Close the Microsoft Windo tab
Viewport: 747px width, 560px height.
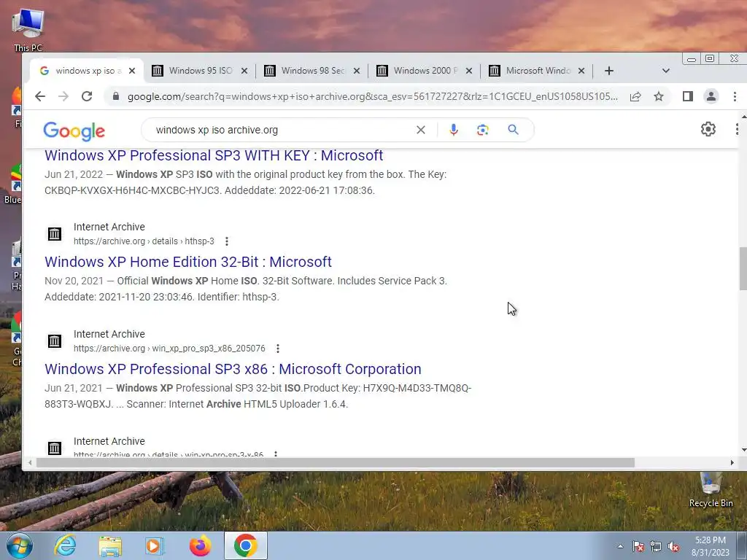click(x=581, y=71)
